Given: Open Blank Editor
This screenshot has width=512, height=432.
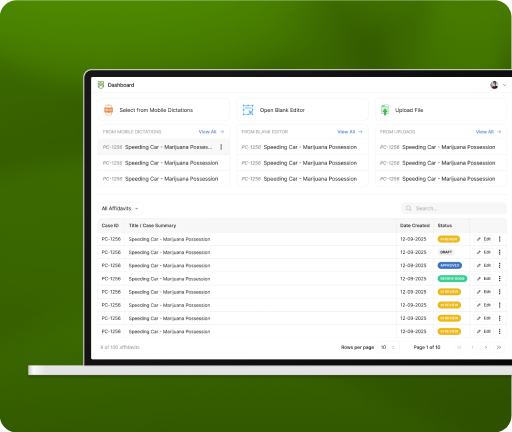Looking at the screenshot, I should click(302, 110).
